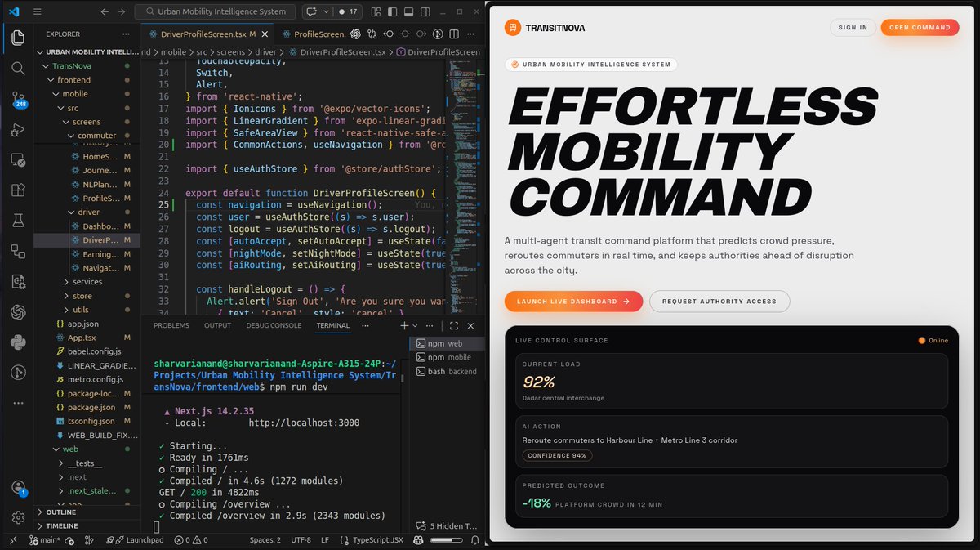980x550 pixels.
Task: Click SIGN IN on TransitNova page
Action: coord(853,27)
